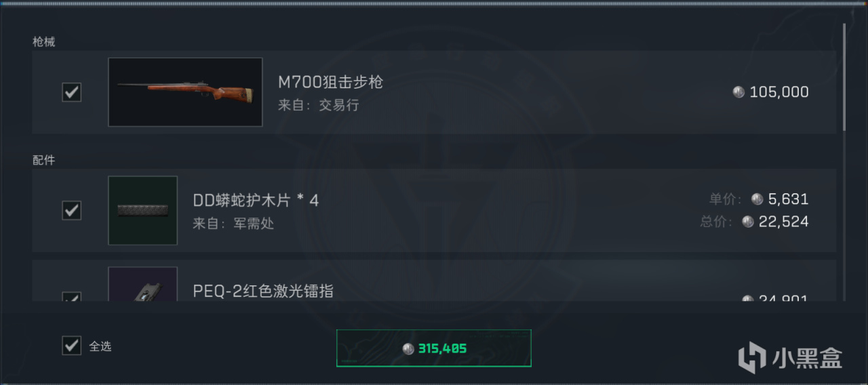Uncheck the M700狙击步枪 checkbox
This screenshot has width=868, height=385.
[72, 92]
